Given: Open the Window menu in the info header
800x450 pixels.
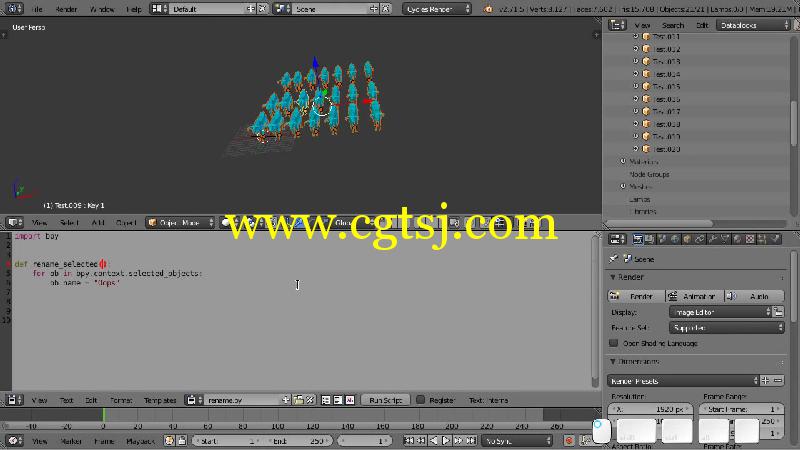Looking at the screenshot, I should pyautogui.click(x=102, y=9).
